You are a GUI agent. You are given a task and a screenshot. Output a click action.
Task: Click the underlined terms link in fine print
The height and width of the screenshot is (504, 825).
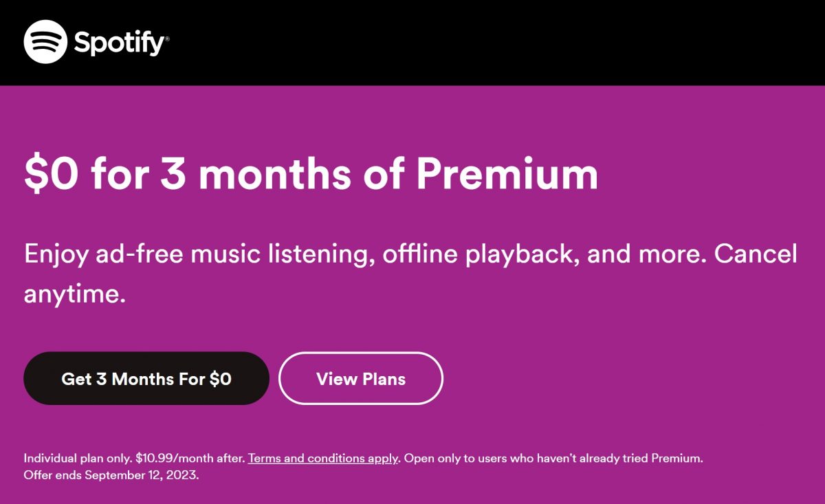323,458
